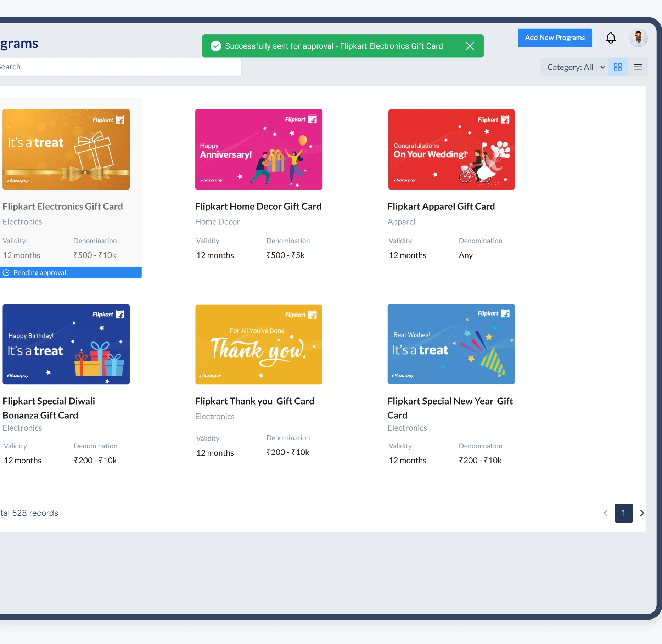
Task: Select page 1 in pagination
Action: point(623,513)
